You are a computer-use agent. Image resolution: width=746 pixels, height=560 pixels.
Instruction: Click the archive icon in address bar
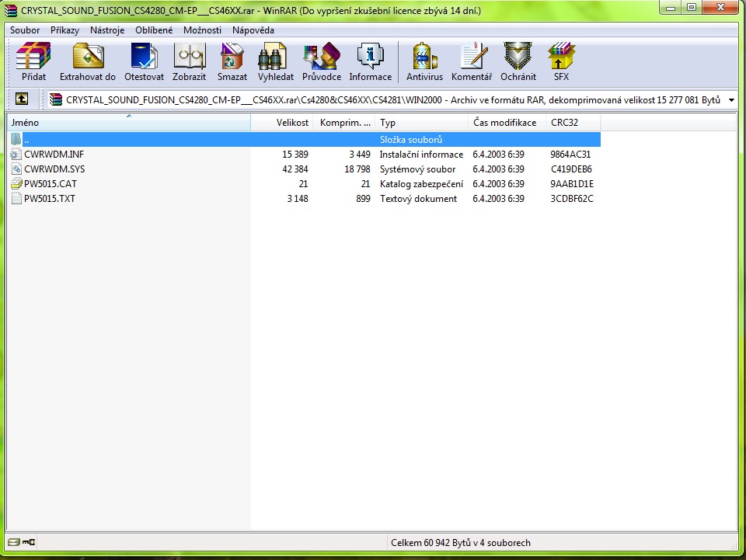click(56, 99)
